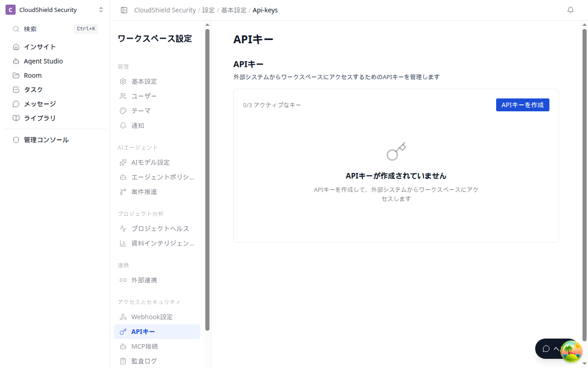Open the ライブラリ book icon

point(16,118)
